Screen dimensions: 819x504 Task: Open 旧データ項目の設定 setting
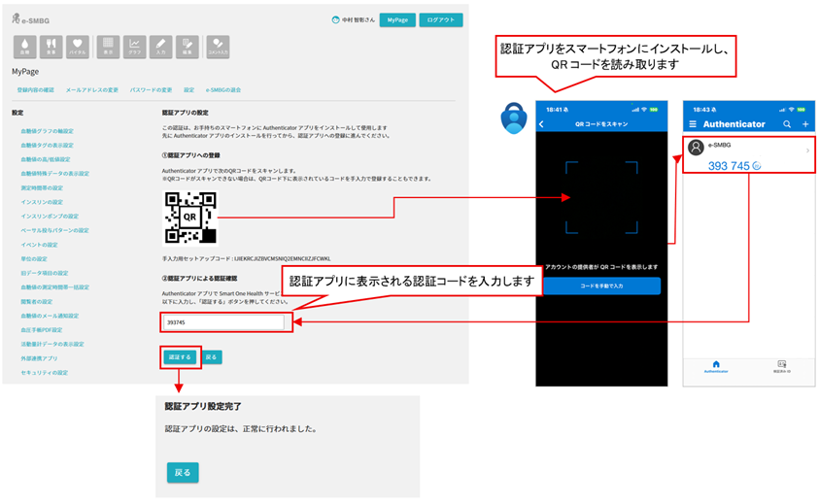point(45,273)
